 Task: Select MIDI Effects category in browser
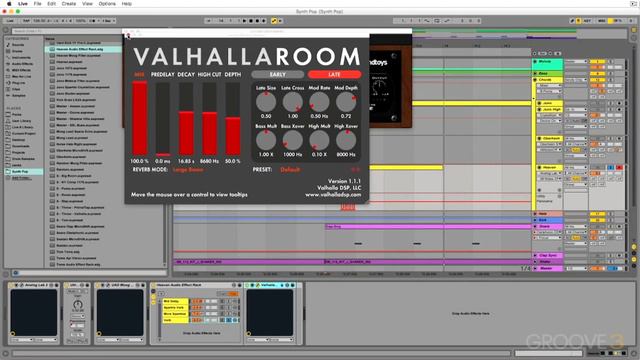22,70
